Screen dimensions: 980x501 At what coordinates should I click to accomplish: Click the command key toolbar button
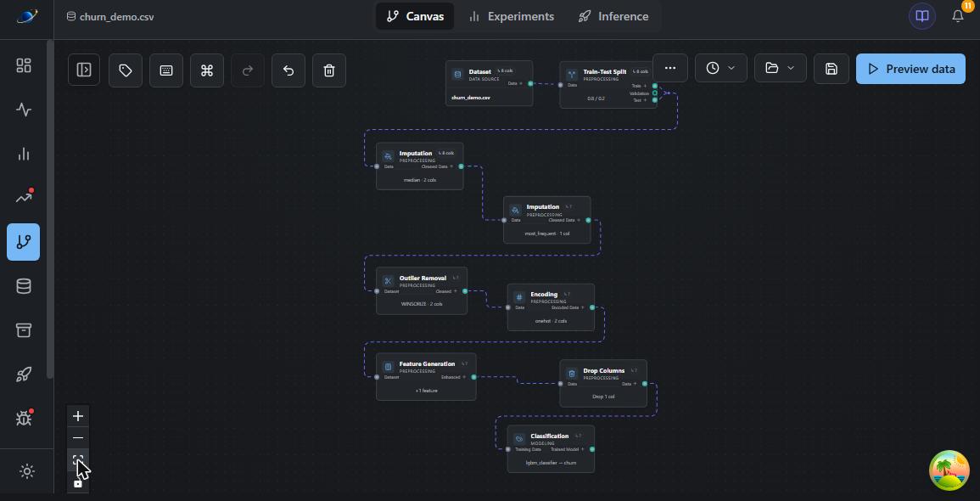coord(207,70)
